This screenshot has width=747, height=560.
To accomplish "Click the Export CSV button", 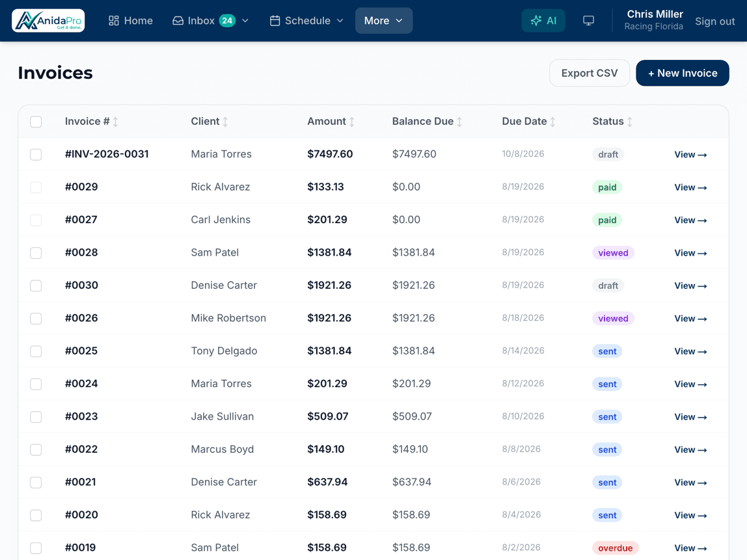I will point(590,73).
